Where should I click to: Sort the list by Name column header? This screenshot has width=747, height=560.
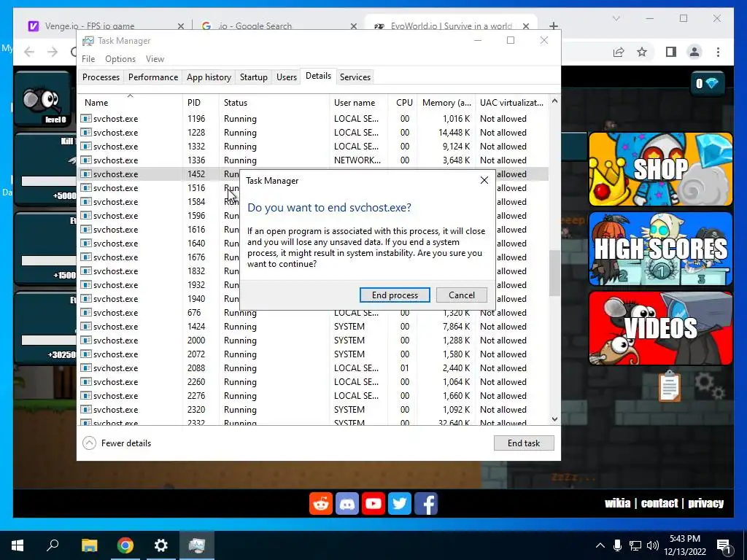(x=130, y=102)
